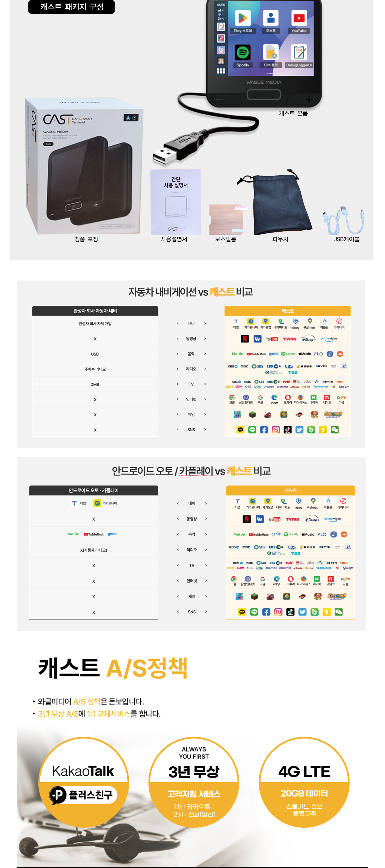This screenshot has width=385, height=868.
Task: Click T맵 icon under 안드로이드 오토·카플레이 column
Action: 74,503
